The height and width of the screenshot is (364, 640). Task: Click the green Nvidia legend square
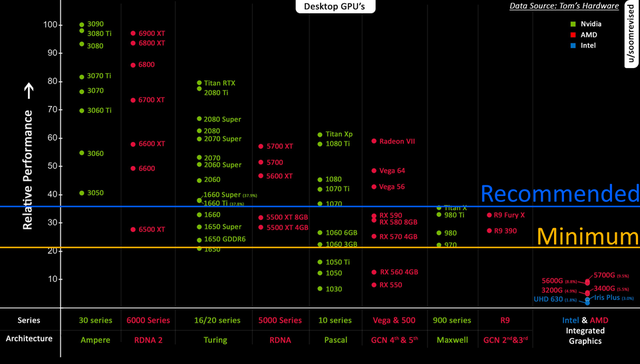tap(573, 24)
